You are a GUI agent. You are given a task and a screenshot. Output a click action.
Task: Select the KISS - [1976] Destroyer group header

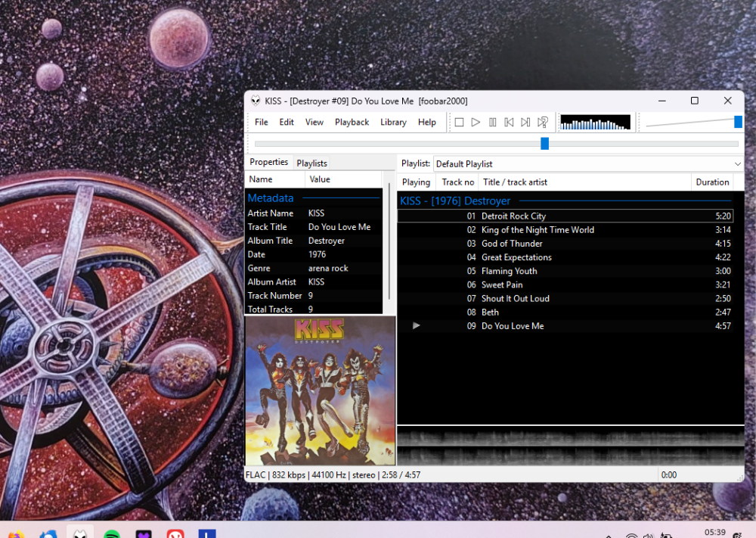coord(455,201)
